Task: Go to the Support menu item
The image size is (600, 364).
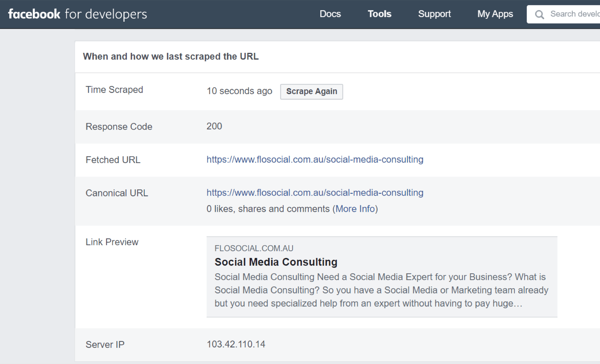Action: (434, 14)
